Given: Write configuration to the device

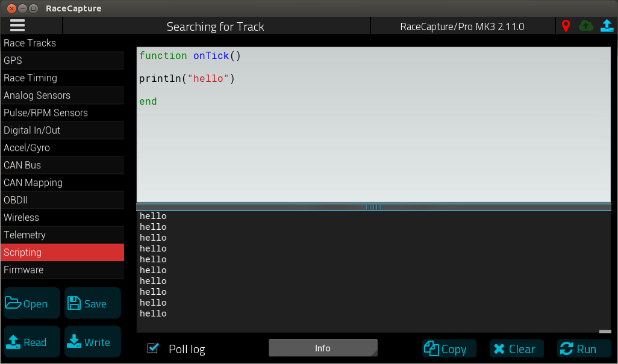Looking at the screenshot, I should (x=93, y=342).
